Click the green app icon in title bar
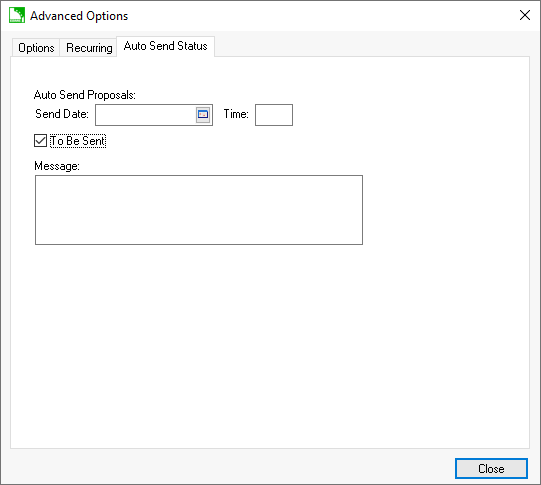This screenshot has height=485, width=541. [17, 16]
